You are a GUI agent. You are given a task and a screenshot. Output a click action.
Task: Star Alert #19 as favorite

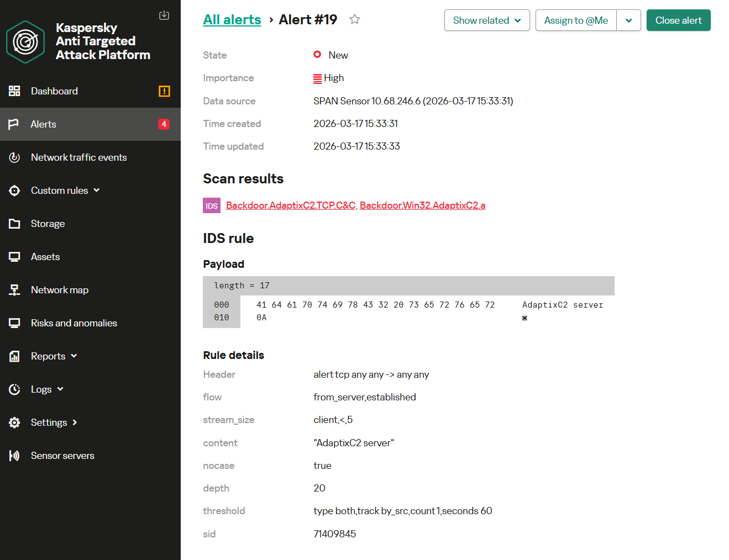pyautogui.click(x=355, y=20)
